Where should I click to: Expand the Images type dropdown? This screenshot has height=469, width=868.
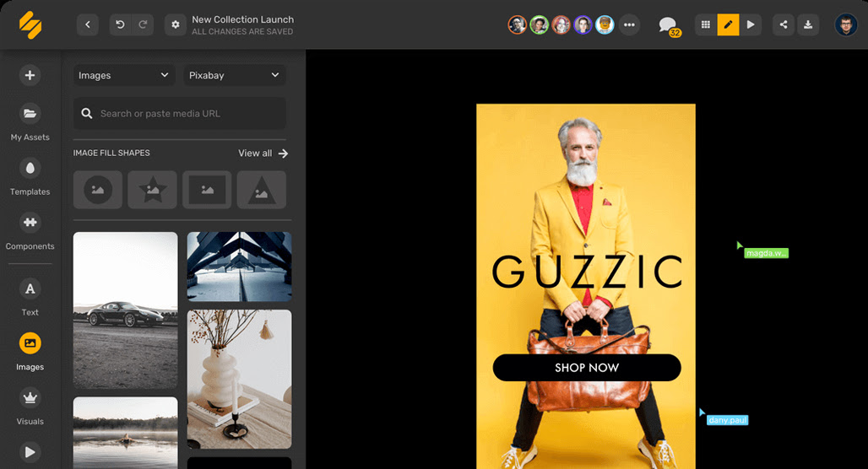pyautogui.click(x=124, y=75)
